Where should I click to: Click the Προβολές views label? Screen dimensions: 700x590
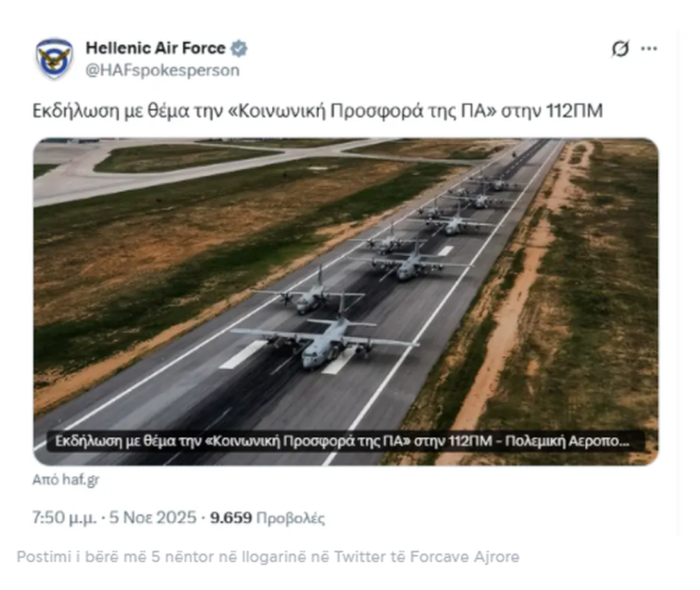click(x=290, y=518)
